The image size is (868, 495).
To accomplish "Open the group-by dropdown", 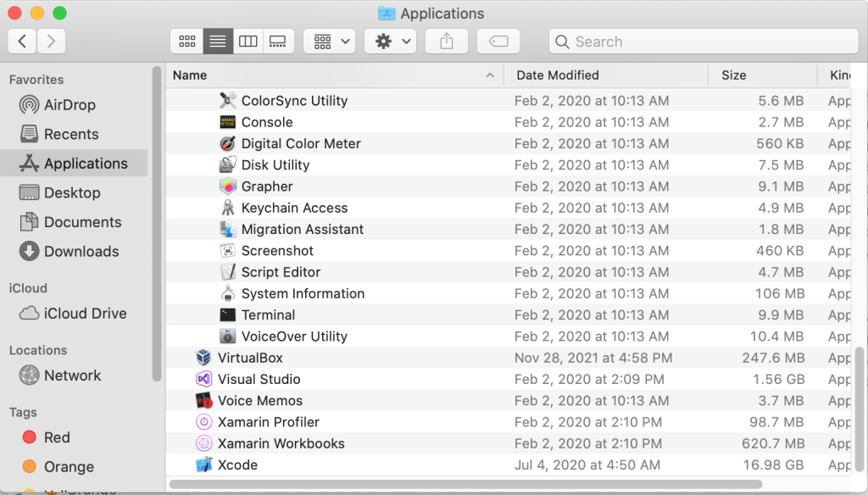I will coord(330,41).
